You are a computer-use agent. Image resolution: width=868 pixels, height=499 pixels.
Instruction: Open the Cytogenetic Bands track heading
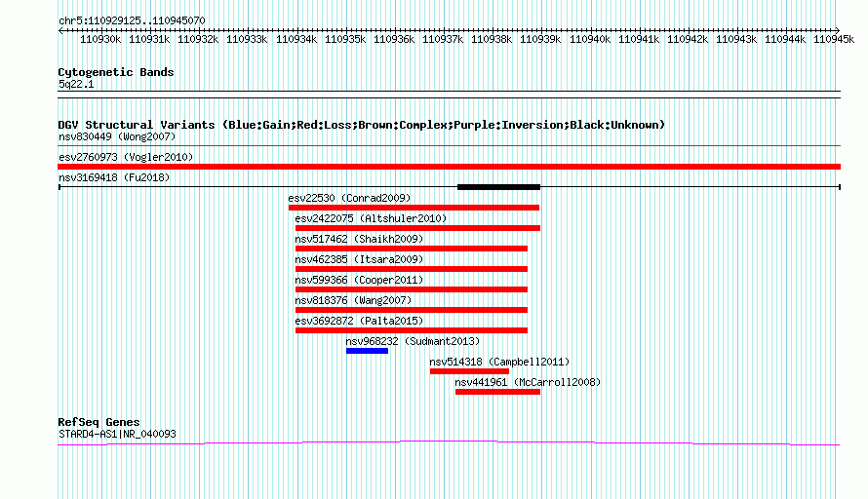116,72
